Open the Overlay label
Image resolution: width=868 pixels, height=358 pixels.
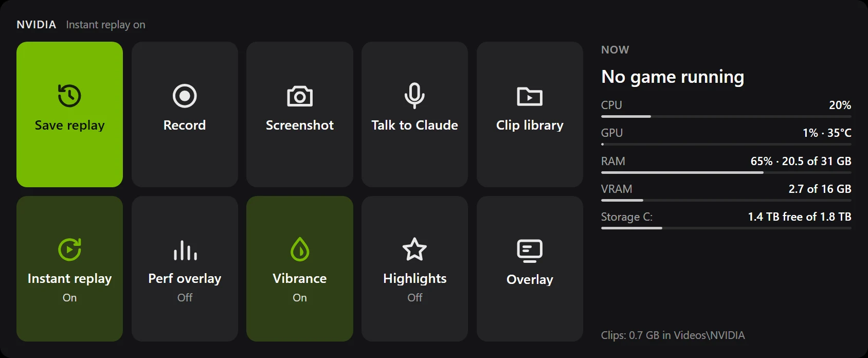tap(530, 279)
